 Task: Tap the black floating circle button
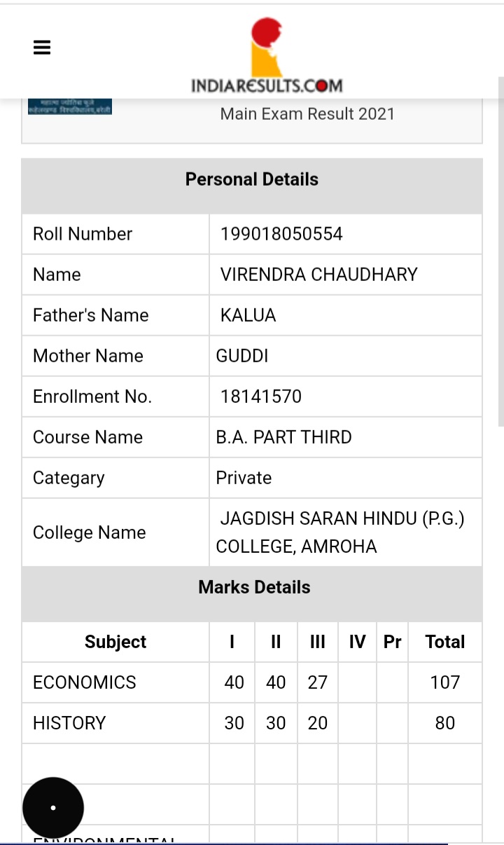click(53, 807)
